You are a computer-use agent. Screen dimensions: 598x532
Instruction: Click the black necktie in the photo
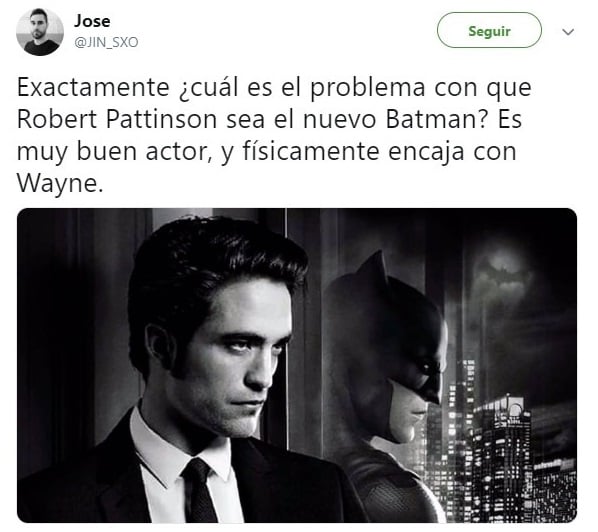pyautogui.click(x=198, y=491)
